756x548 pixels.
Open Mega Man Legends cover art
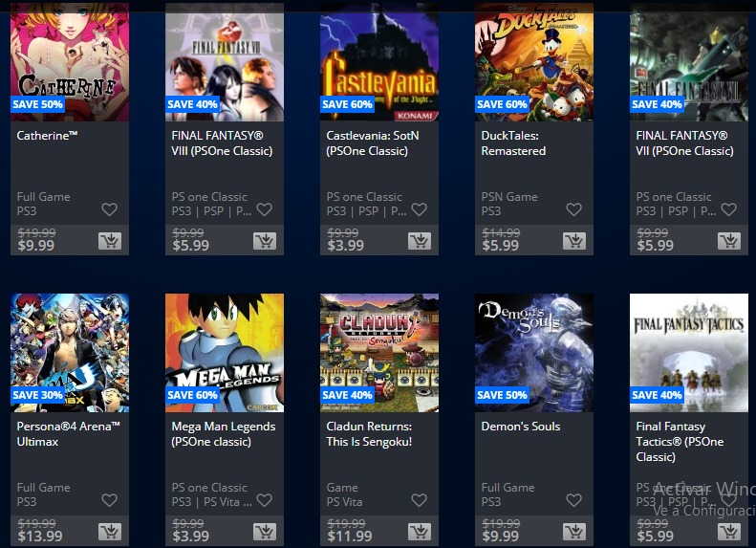tap(225, 353)
